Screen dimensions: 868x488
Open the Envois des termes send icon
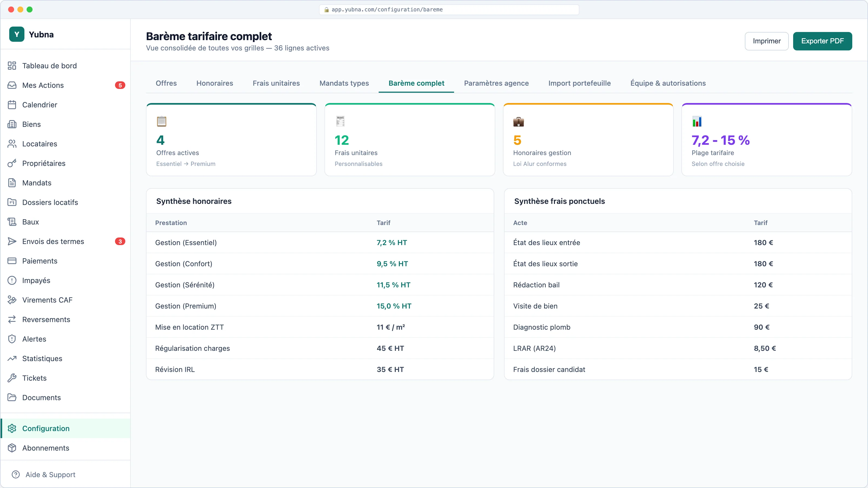(x=12, y=242)
